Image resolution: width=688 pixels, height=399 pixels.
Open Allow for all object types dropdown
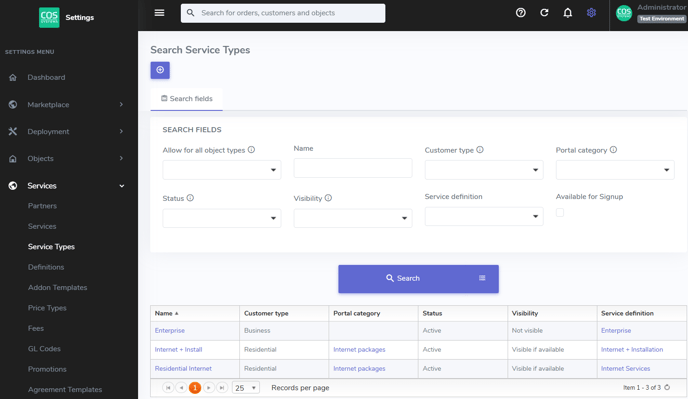(222, 170)
